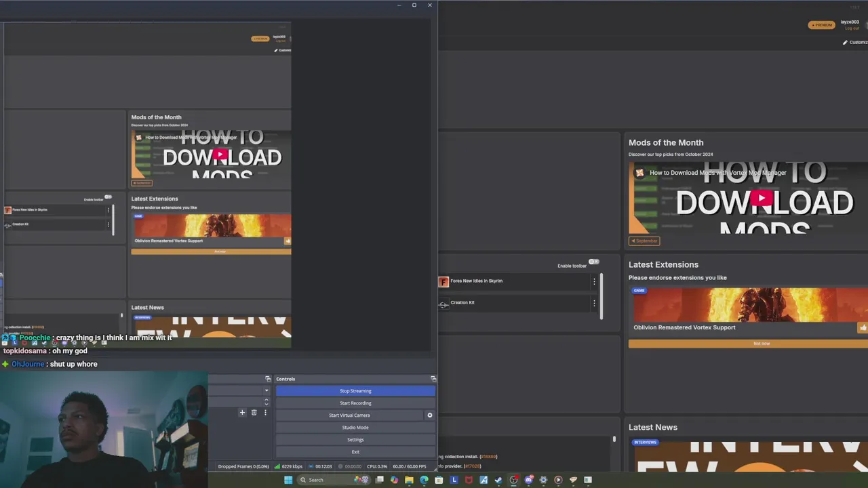Click the PREMIUM badge in Vortex
868x488 pixels.
coord(821,25)
